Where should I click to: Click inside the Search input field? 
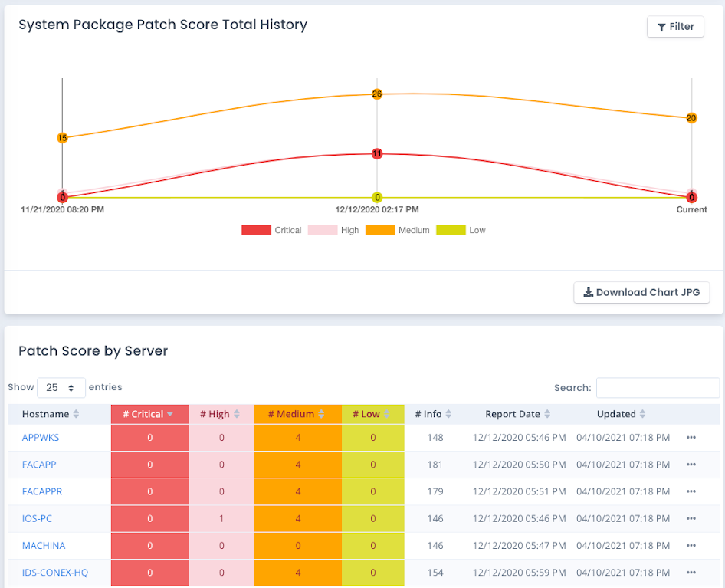[657, 388]
